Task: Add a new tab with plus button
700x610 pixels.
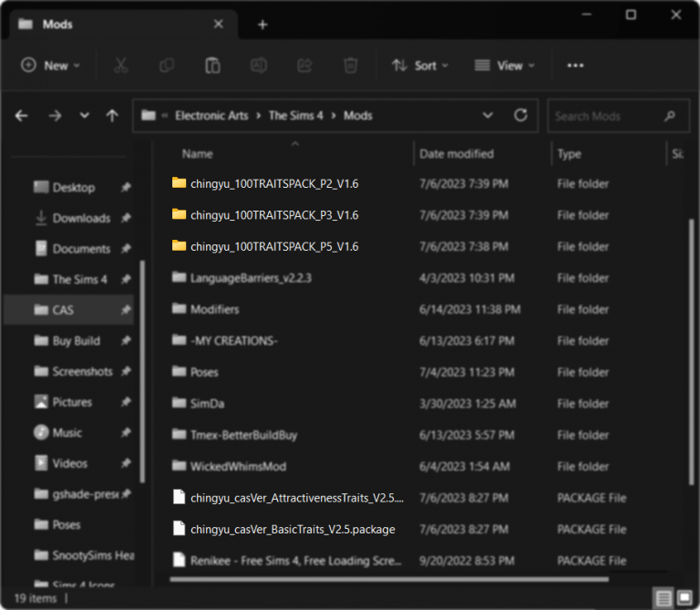Action: click(x=262, y=25)
